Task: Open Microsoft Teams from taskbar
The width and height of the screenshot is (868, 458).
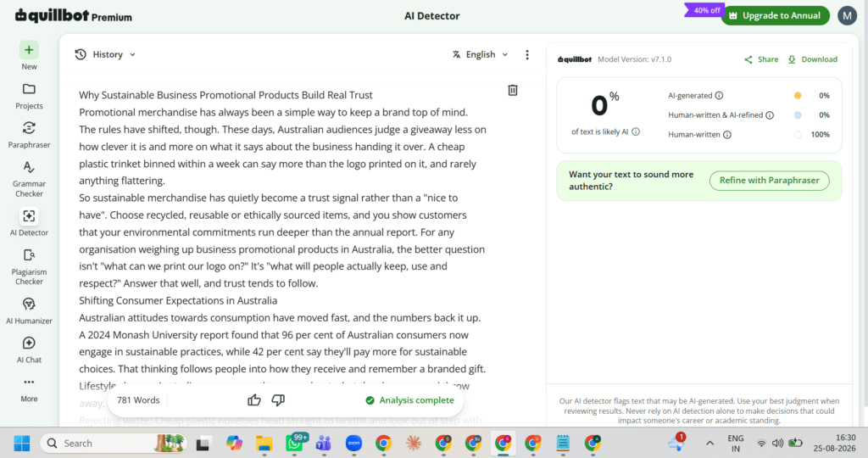Action: (324, 443)
